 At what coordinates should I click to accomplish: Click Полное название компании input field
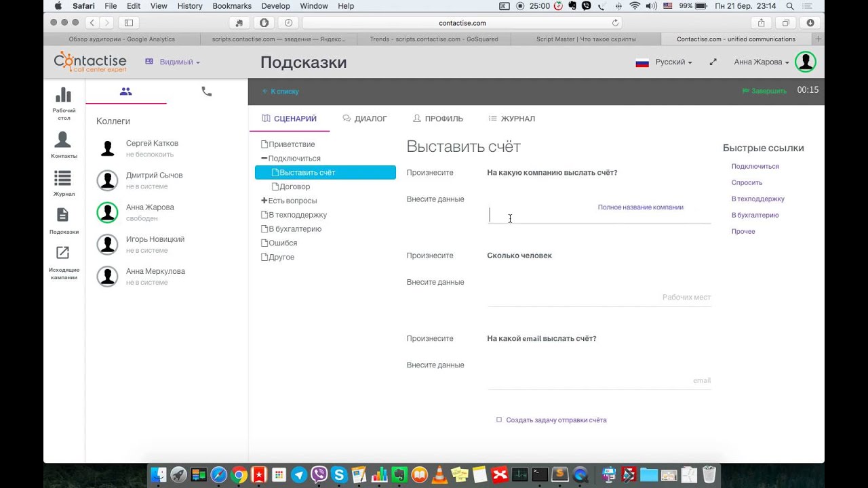[x=599, y=216]
